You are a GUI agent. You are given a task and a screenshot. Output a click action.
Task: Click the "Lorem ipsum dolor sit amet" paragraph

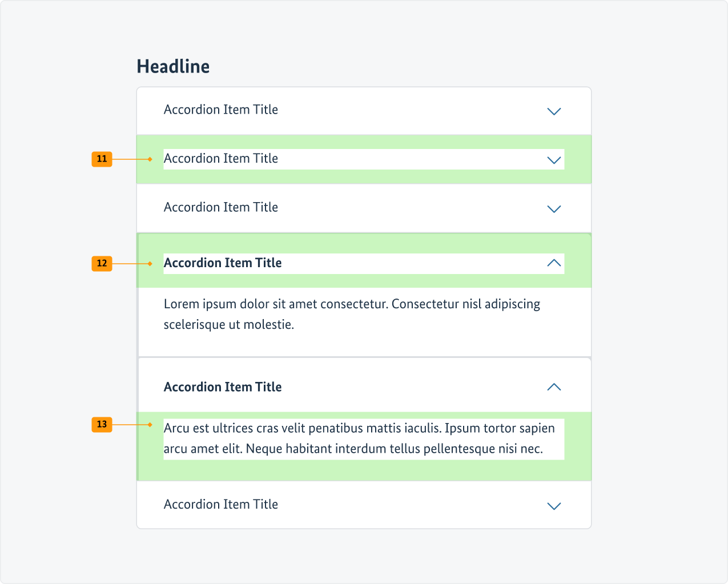352,314
